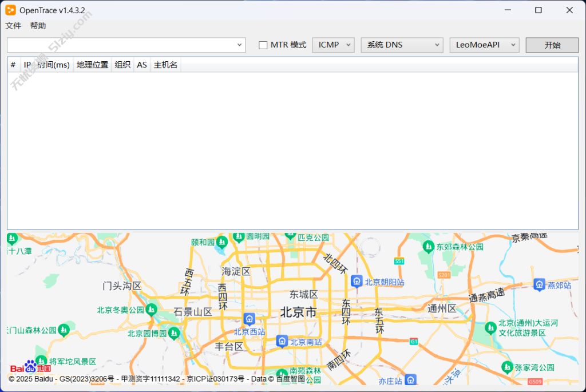Click the 北京西站 subway icon

click(249, 319)
